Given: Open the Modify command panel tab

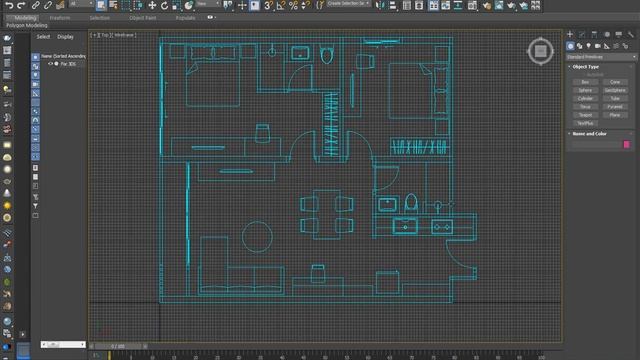Looking at the screenshot, I should coord(582,34).
